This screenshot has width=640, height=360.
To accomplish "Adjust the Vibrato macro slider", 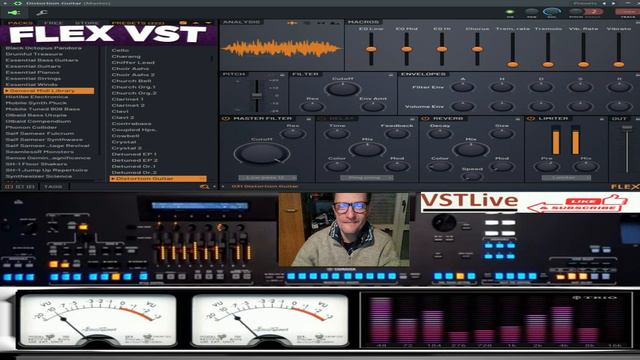I will click(x=619, y=50).
